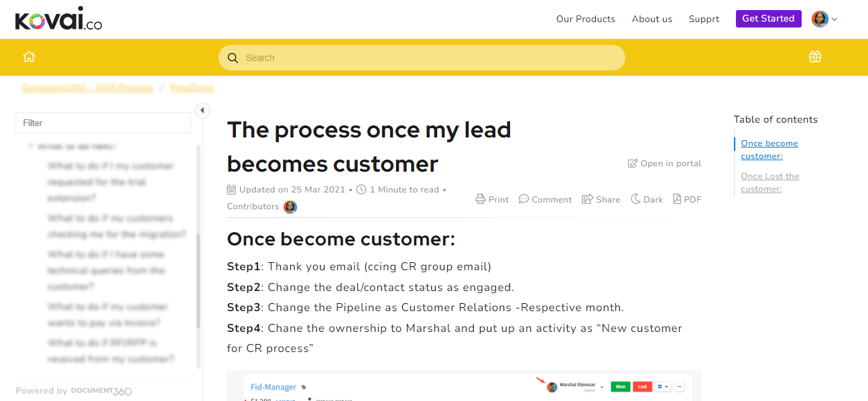Select About us in the top navigation
This screenshot has width=868, height=401.
pos(652,19)
